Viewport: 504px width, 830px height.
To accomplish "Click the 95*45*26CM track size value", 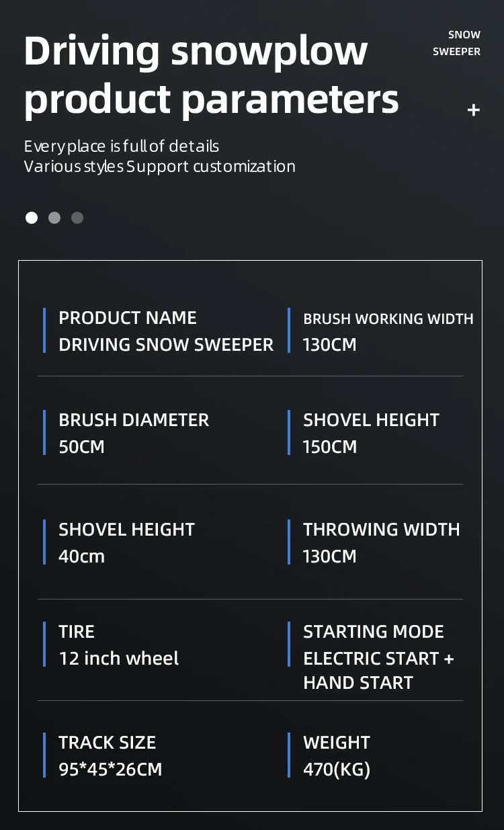I will tap(110, 770).
